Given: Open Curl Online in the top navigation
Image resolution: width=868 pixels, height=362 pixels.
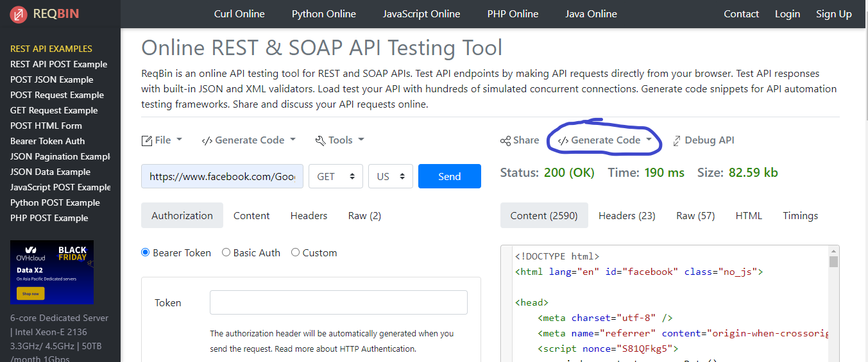Looking at the screenshot, I should pyautogui.click(x=239, y=13).
